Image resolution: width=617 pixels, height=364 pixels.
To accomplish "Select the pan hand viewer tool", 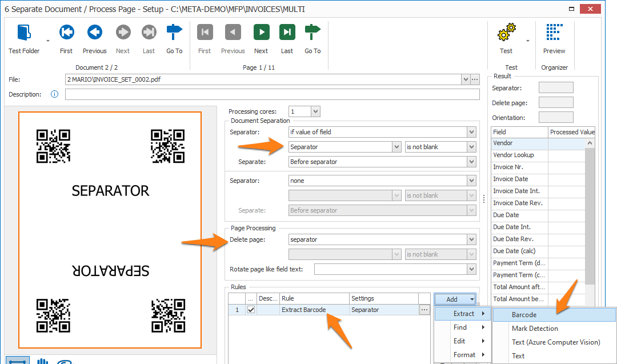I will pyautogui.click(x=42, y=361).
